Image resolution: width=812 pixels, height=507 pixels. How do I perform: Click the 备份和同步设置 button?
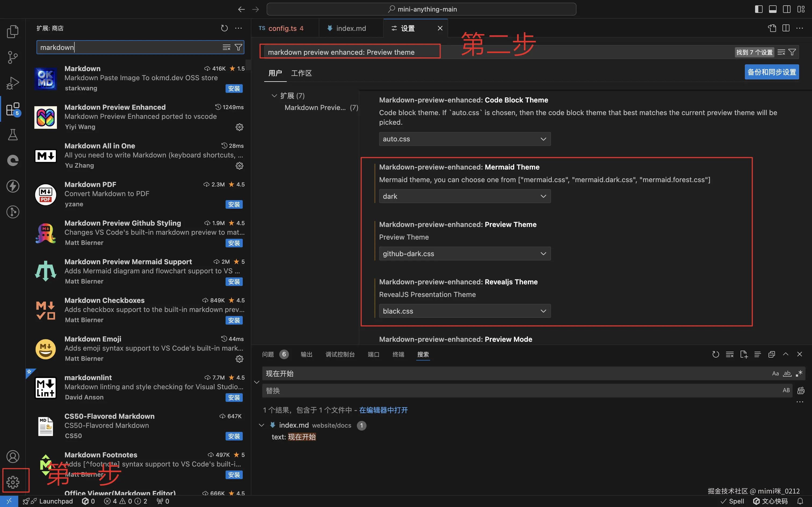[771, 72]
